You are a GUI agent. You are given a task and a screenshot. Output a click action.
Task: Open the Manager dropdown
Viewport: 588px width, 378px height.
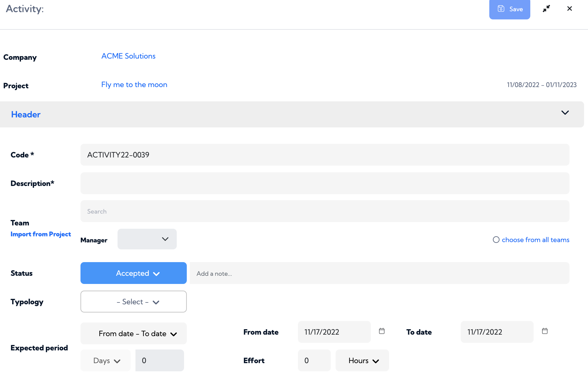147,239
